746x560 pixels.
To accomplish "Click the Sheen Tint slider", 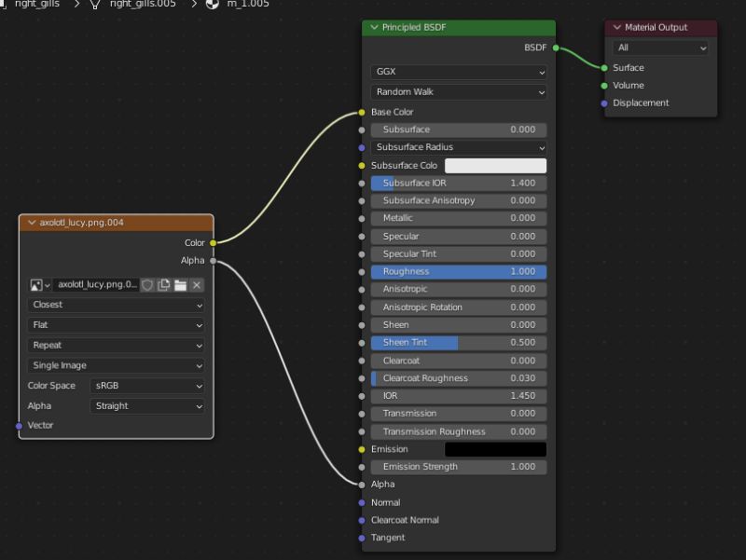I will (x=459, y=343).
